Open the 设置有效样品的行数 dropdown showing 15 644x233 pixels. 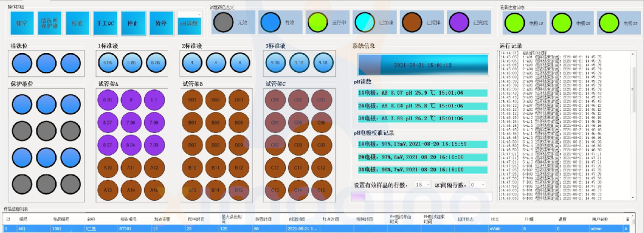423,185
